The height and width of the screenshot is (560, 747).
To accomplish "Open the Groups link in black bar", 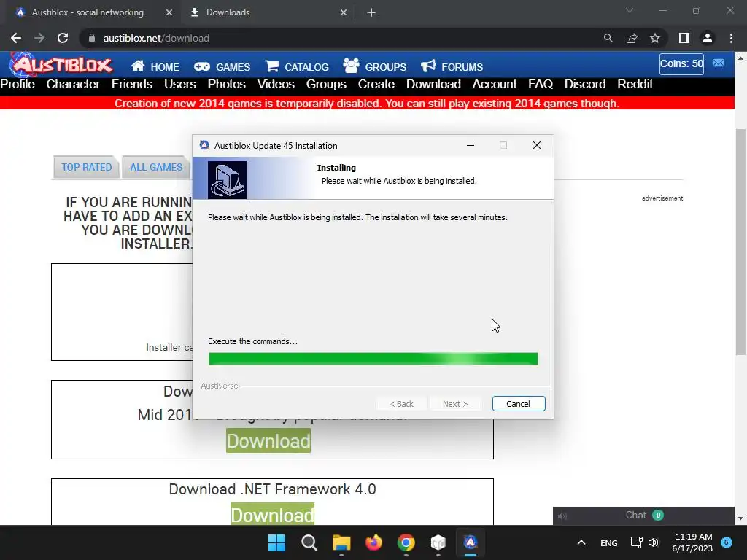I will pos(326,85).
